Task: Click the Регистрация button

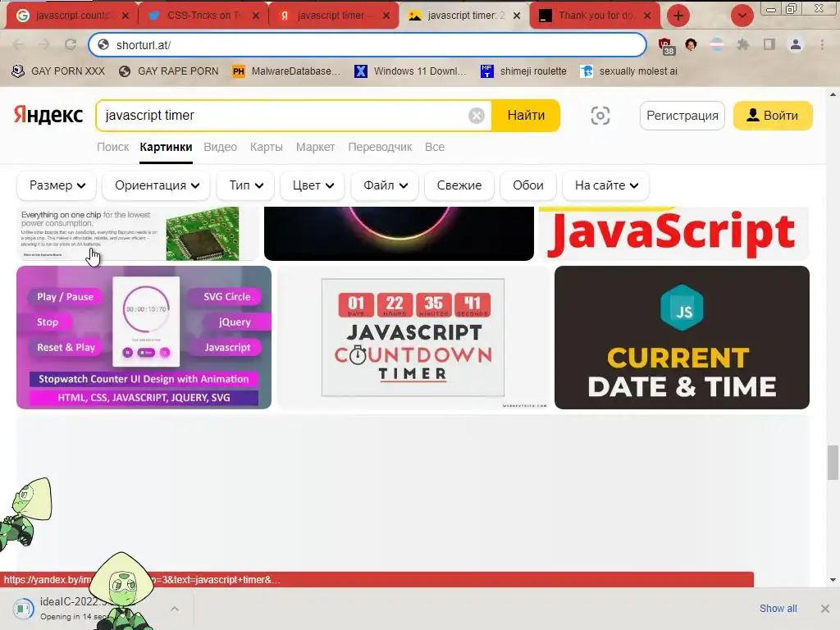Action: [x=682, y=115]
